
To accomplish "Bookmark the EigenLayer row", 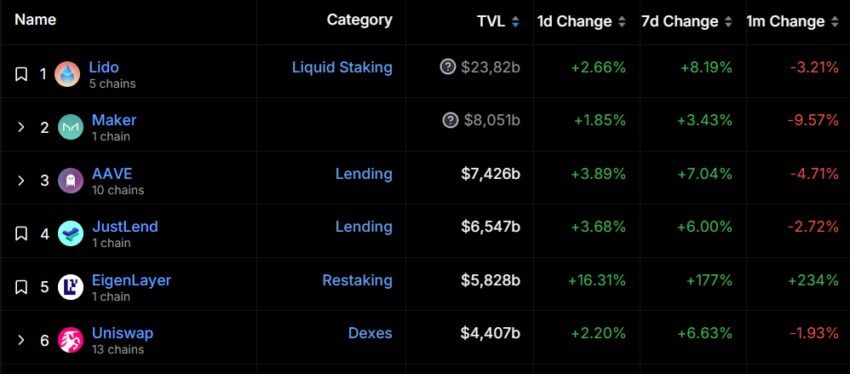I will pyautogui.click(x=21, y=287).
